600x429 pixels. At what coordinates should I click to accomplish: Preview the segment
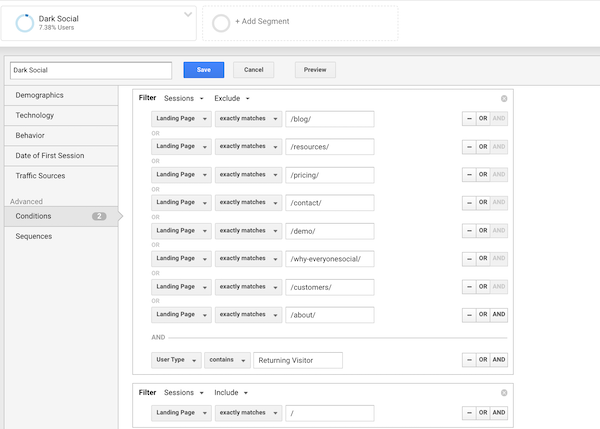click(x=315, y=70)
